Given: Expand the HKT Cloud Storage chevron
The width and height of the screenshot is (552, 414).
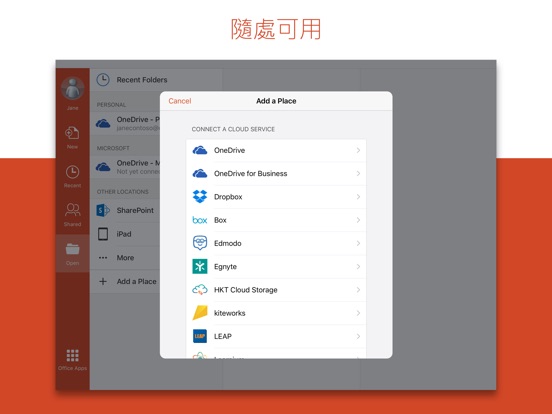Looking at the screenshot, I should tap(358, 290).
